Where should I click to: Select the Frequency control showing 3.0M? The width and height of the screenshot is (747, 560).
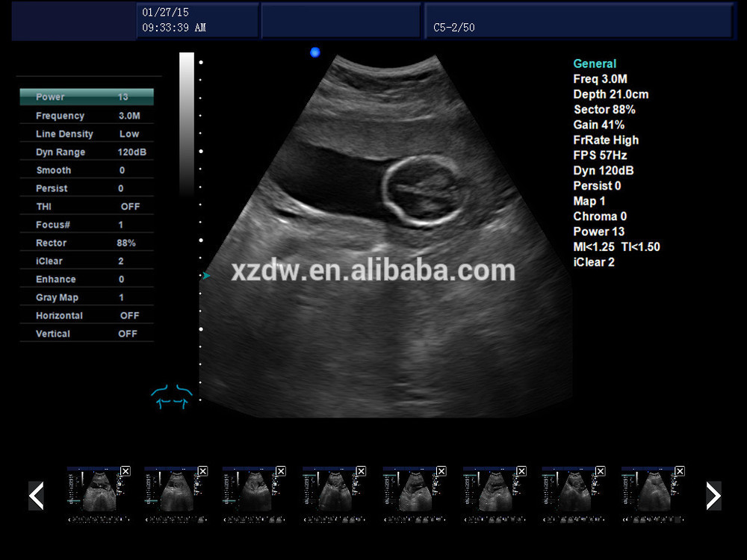pos(86,115)
